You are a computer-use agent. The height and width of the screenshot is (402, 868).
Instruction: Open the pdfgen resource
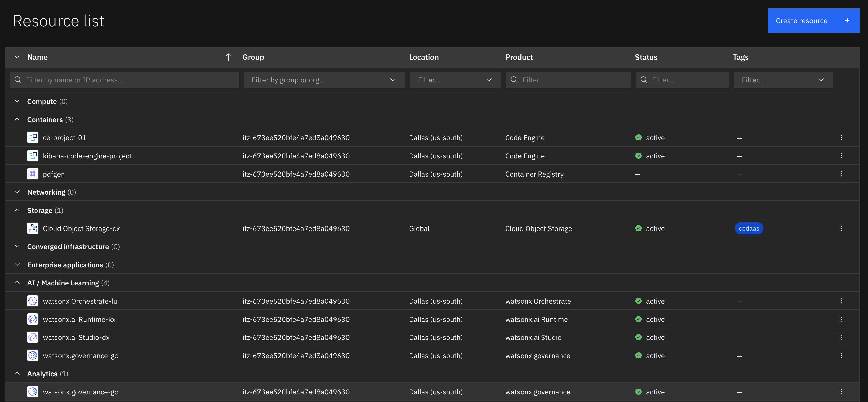pyautogui.click(x=53, y=174)
